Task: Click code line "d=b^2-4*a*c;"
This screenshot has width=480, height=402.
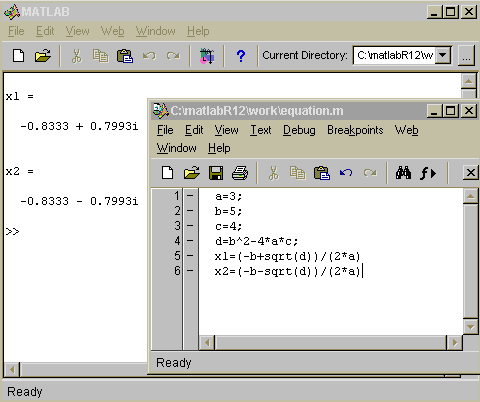Action: 256,241
